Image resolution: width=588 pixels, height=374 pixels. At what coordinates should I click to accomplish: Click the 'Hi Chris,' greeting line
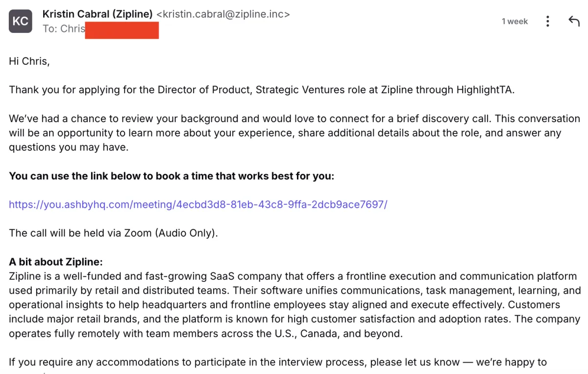coord(29,61)
